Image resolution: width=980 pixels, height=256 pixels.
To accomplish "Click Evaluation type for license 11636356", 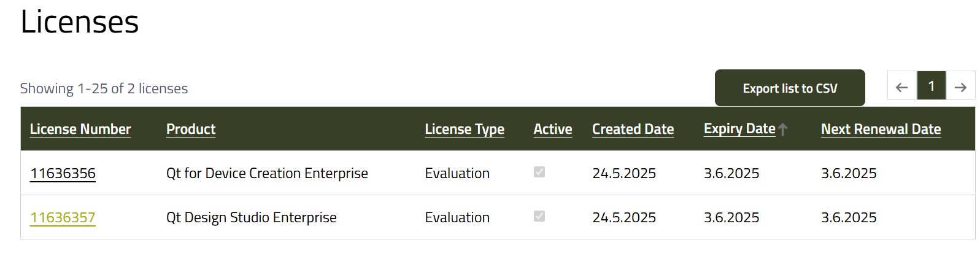I will coord(457,173).
